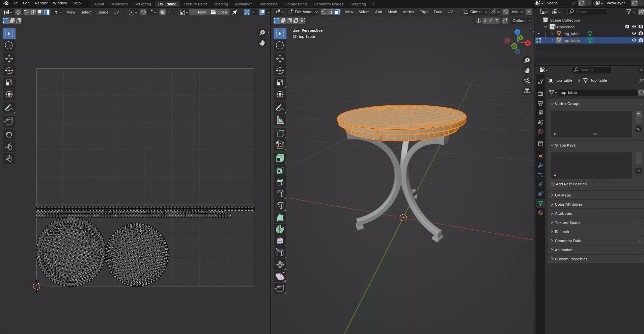
Task: Select the Edge Slide tool
Action: tap(280, 253)
